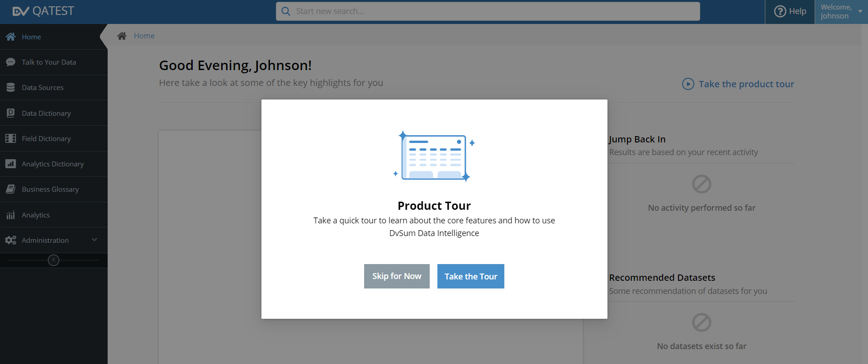Click the Help label in header

tap(797, 11)
